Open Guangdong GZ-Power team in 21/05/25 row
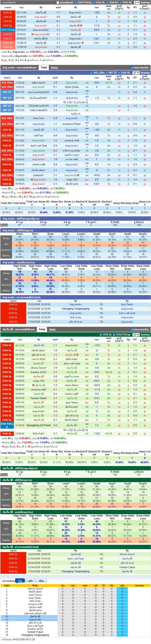The height and width of the screenshot is (644, 151). coord(38,425)
